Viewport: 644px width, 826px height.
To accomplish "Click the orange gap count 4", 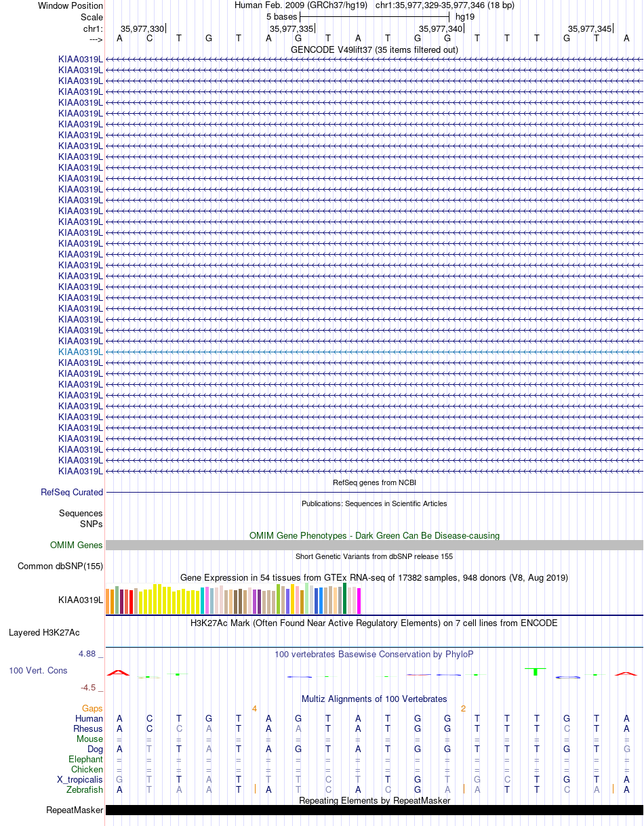I will tap(254, 708).
